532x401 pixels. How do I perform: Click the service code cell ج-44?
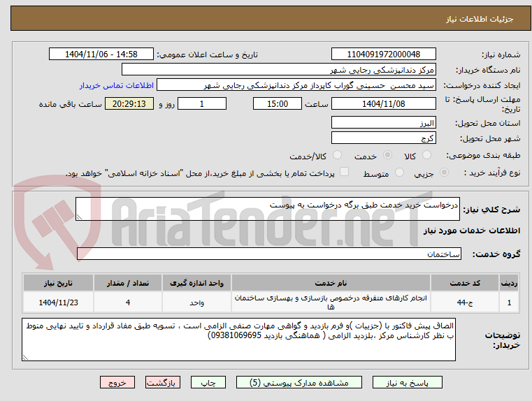point(465,302)
